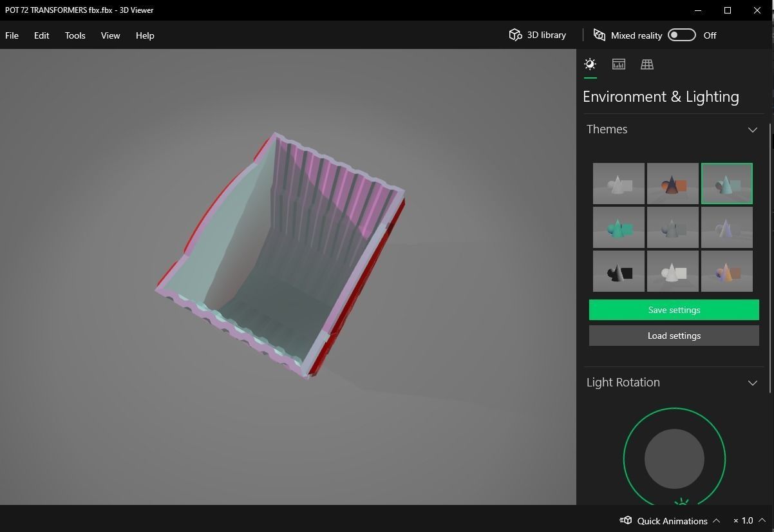Open the Grid & Views tab icon
The image size is (774, 532).
pos(647,64)
